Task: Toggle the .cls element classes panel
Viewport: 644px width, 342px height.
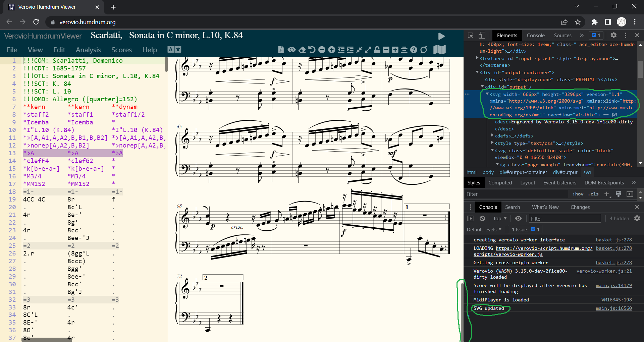Action: tap(593, 194)
